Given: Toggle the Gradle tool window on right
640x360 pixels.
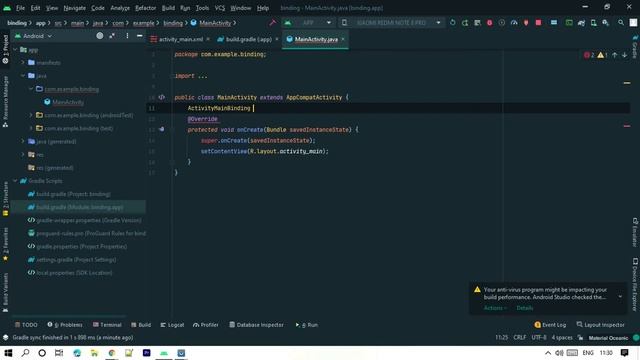Looking at the screenshot, I should [635, 47].
